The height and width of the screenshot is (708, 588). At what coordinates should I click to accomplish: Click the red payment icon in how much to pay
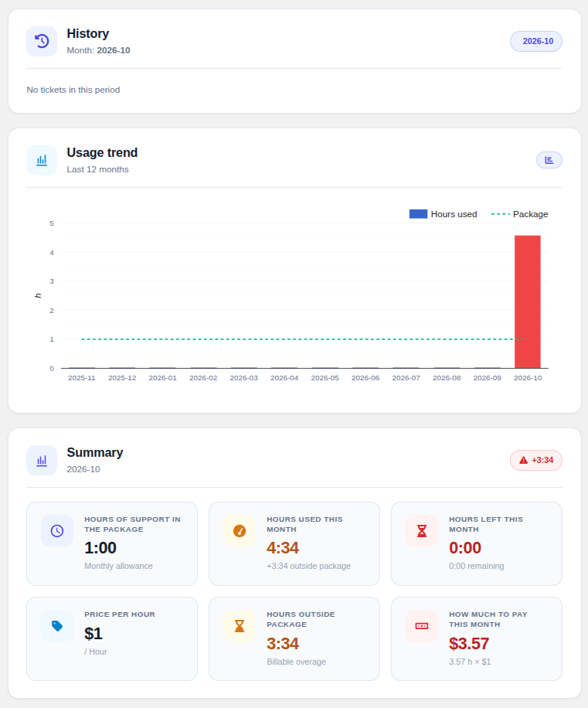pos(421,626)
